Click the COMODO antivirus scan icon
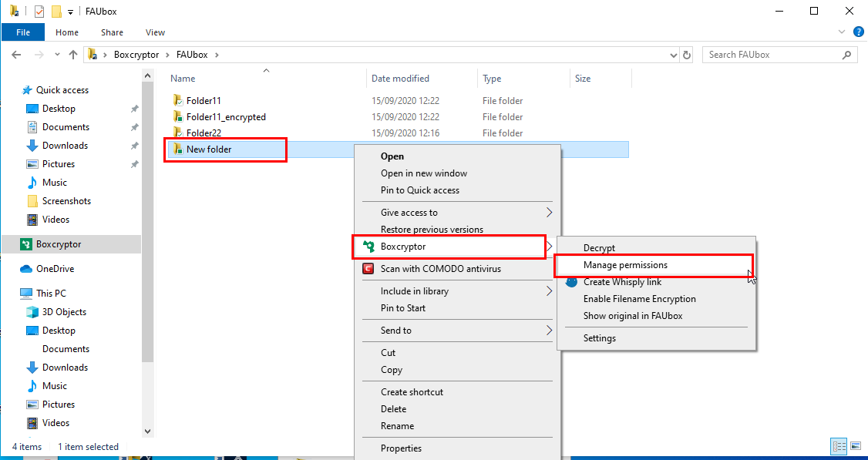Screen dimensions: 868x460 (368, 269)
